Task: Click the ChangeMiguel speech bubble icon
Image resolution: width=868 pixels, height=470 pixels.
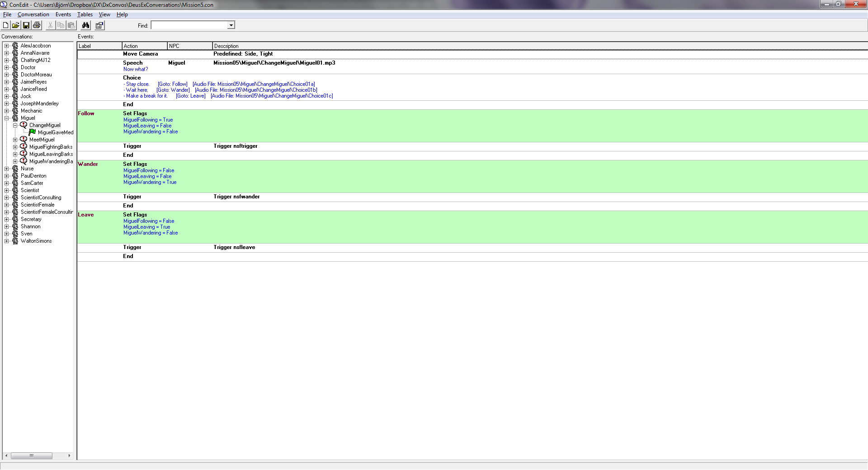Action: pyautogui.click(x=24, y=125)
